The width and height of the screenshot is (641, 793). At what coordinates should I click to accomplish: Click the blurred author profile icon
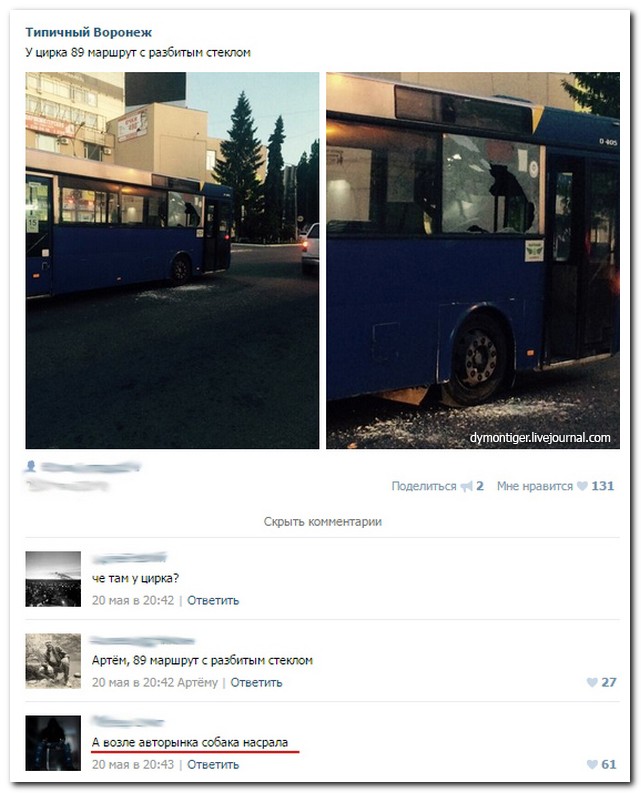point(31,466)
